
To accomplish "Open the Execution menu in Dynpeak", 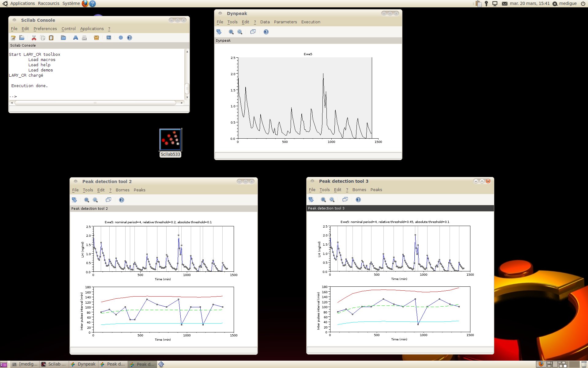I will (x=311, y=22).
